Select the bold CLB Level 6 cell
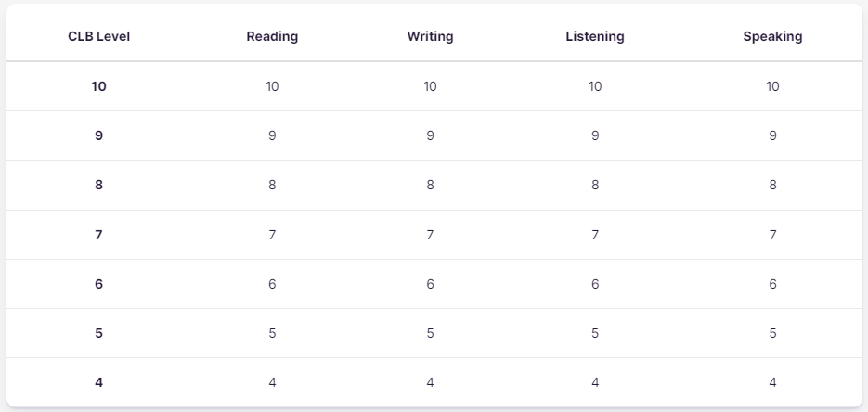This screenshot has height=412, width=868. click(98, 284)
